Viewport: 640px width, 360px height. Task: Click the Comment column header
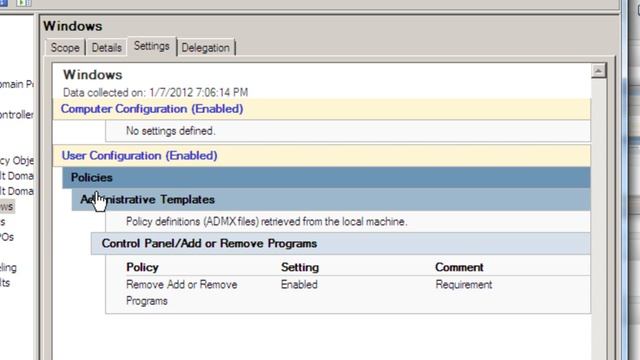(x=459, y=267)
